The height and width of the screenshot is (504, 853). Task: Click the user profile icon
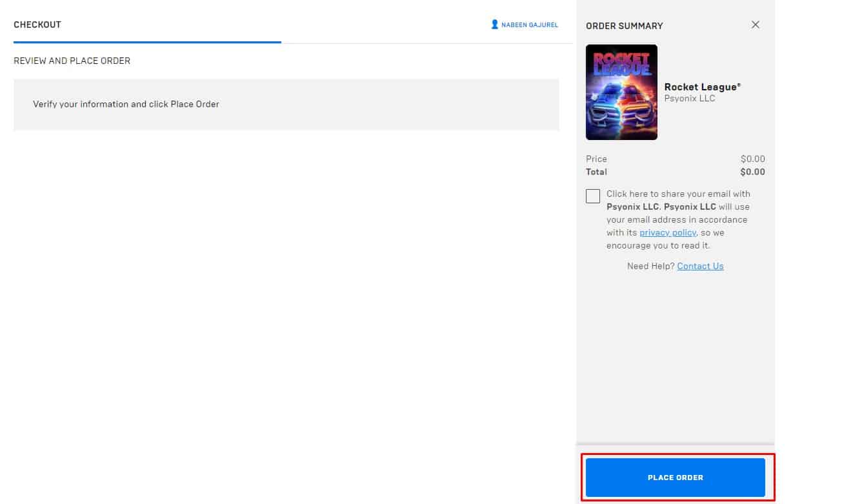[x=495, y=25]
